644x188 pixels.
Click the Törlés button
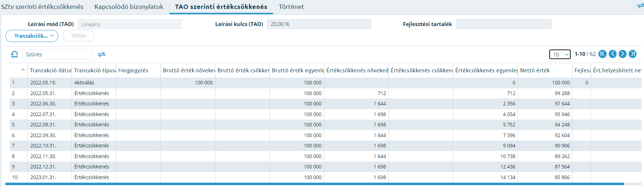(x=78, y=36)
